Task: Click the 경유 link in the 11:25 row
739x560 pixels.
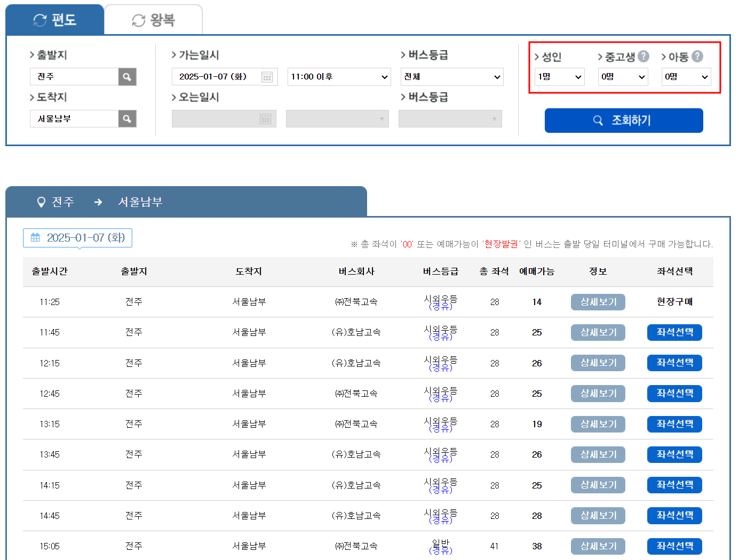Action: pos(441,307)
